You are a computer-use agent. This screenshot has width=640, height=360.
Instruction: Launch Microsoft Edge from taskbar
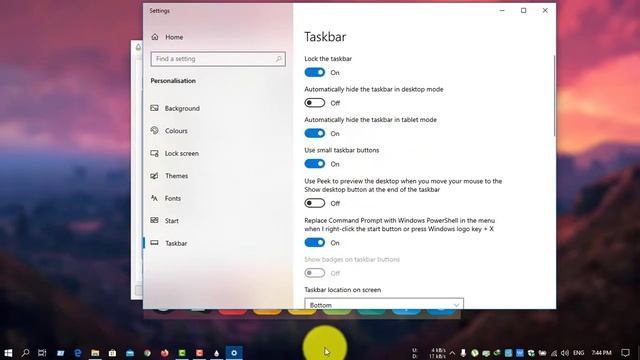[78, 353]
